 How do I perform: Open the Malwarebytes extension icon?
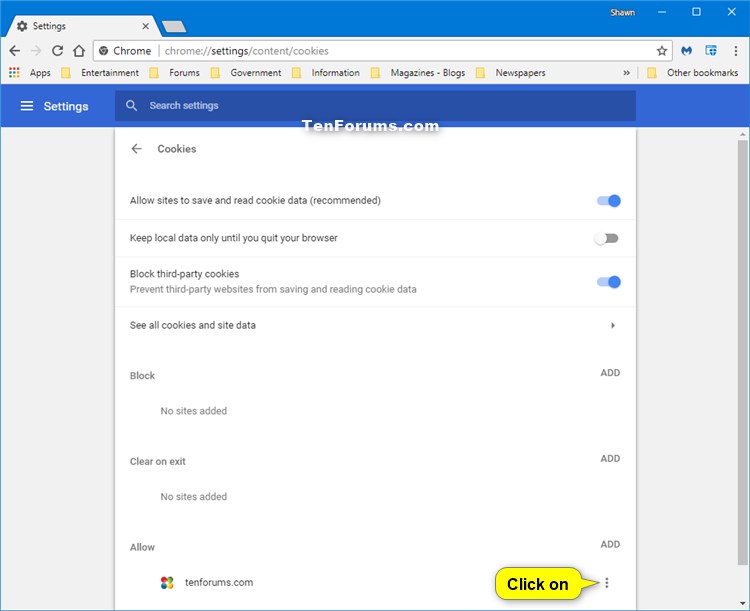686,51
